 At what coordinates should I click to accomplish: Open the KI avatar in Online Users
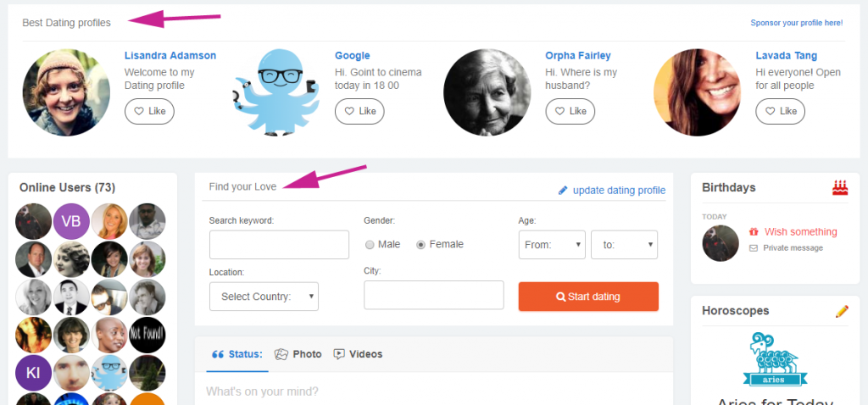click(33, 373)
